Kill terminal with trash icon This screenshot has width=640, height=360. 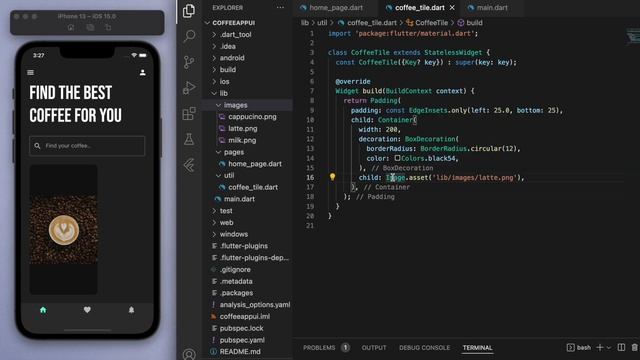[x=635, y=347]
